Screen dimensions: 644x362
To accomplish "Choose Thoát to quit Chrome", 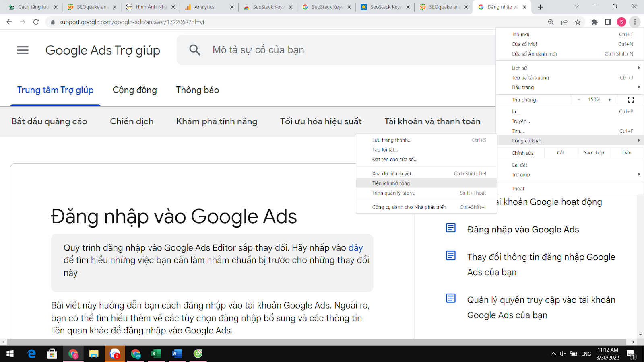I will point(570,188).
